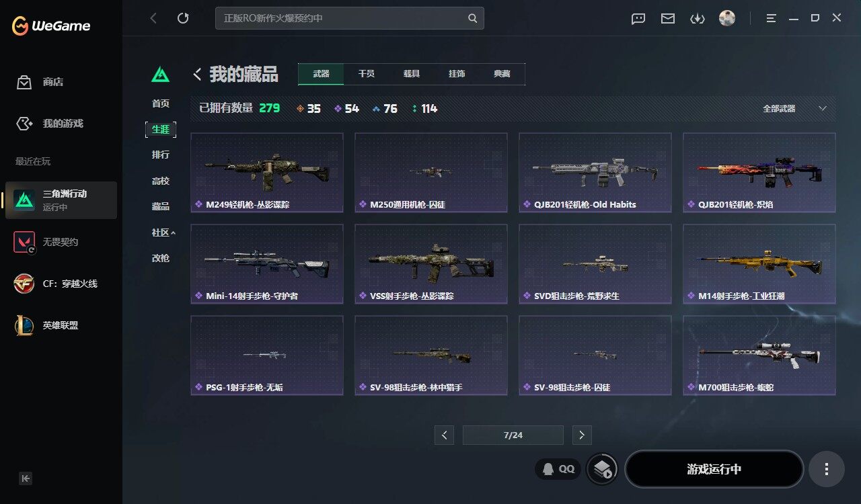Screen dimensions: 861x504
Task: Switch to the 干员 tab
Action: [367, 74]
